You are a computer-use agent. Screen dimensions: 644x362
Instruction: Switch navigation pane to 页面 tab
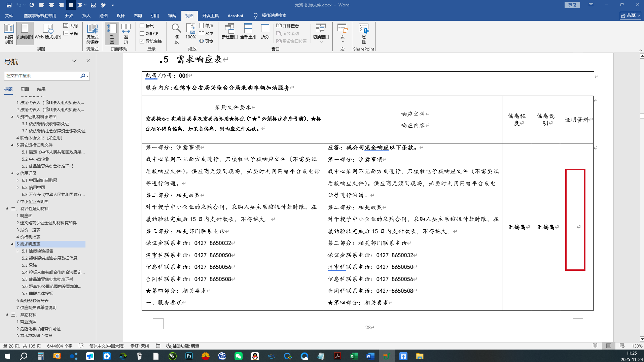[x=25, y=89]
